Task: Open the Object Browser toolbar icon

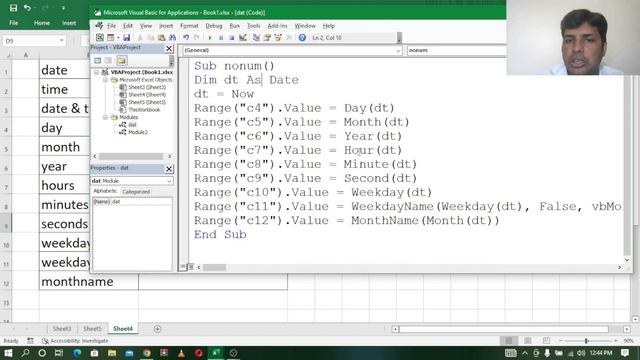Action: click(278, 38)
